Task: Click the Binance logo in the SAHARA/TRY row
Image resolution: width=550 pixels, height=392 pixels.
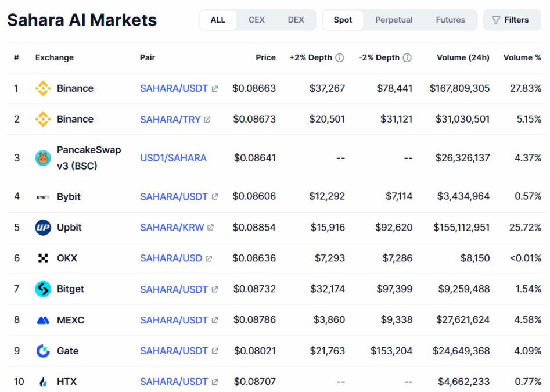Action: [43, 119]
